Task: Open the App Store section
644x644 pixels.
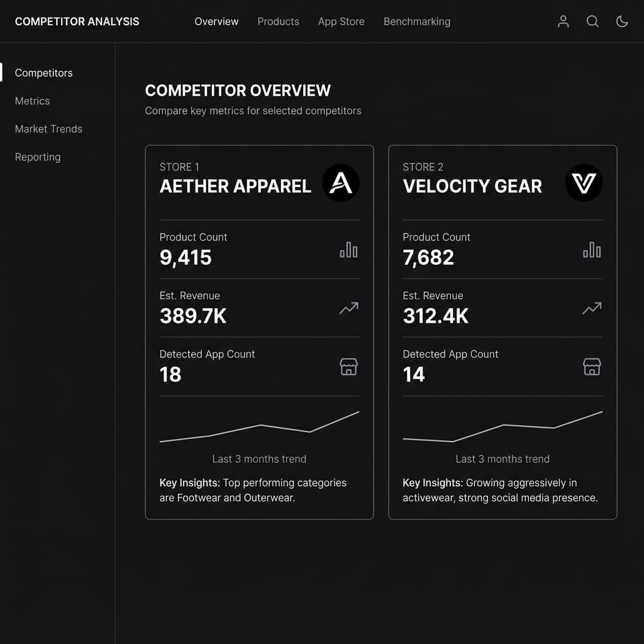Action: pos(341,21)
